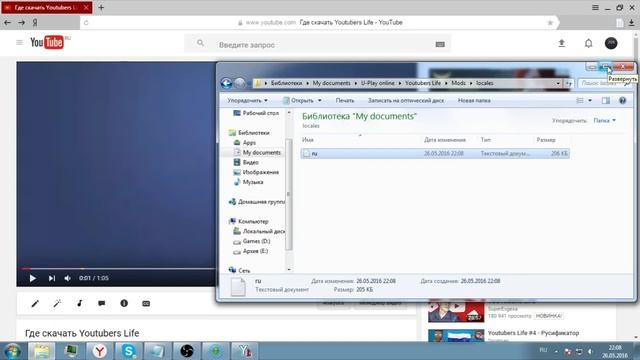Screen dimensions: 640x360
Task: Click U-Play online in breadcrumb
Action: click(x=378, y=83)
